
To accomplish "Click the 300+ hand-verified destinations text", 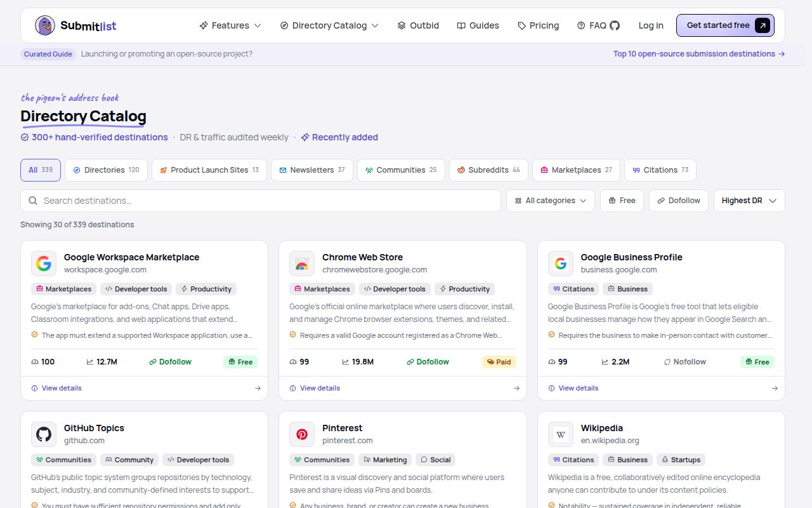I will coord(100,137).
